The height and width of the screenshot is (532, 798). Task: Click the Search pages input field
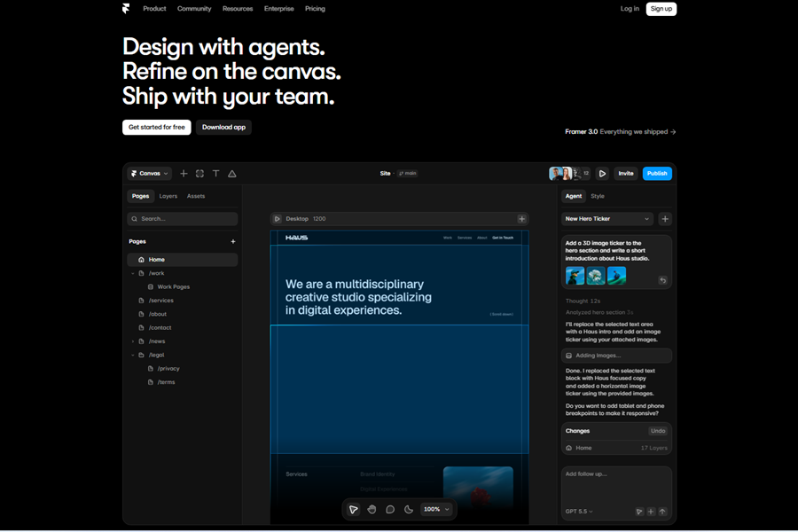(x=182, y=219)
